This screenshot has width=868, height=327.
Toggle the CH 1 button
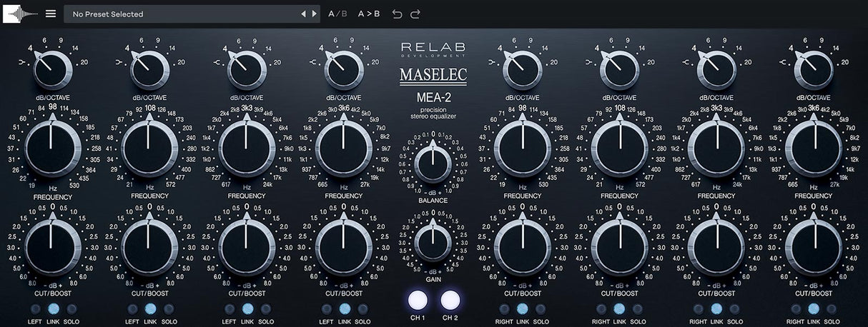tap(418, 300)
